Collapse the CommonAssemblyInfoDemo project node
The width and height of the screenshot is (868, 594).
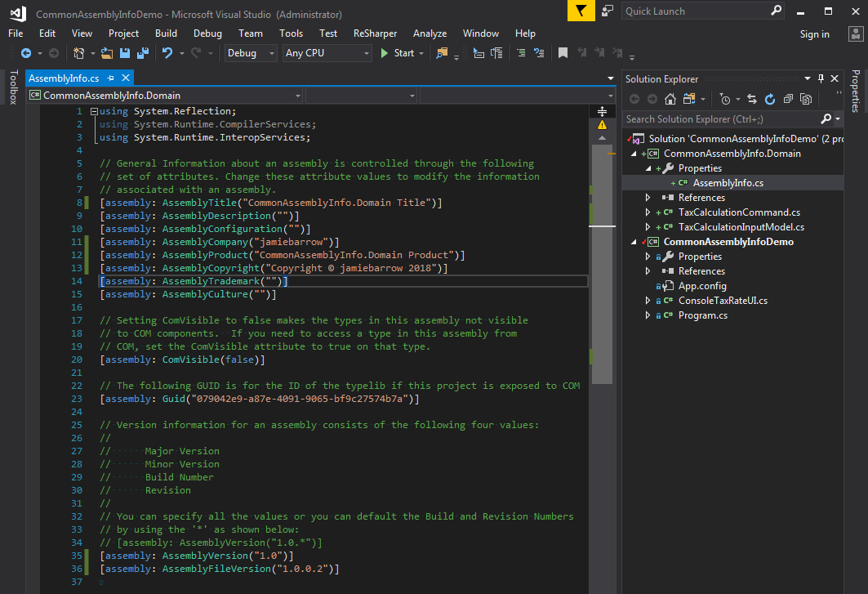coord(634,242)
